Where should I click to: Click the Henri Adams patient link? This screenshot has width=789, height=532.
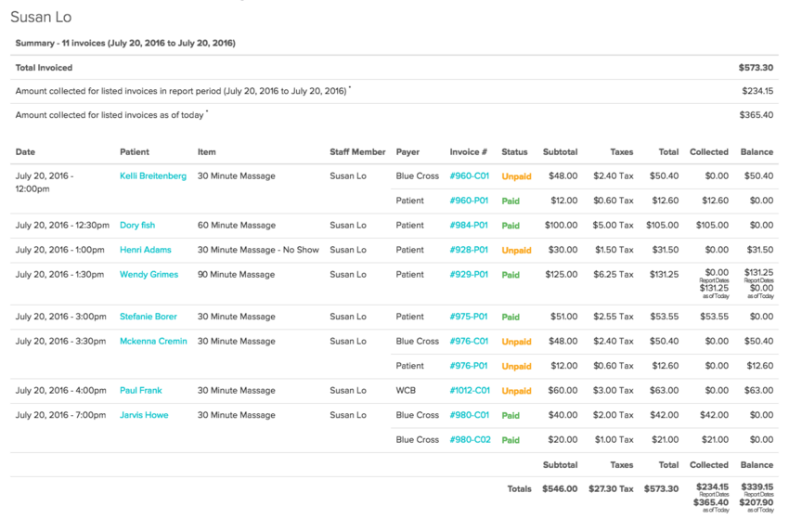pyautogui.click(x=146, y=250)
